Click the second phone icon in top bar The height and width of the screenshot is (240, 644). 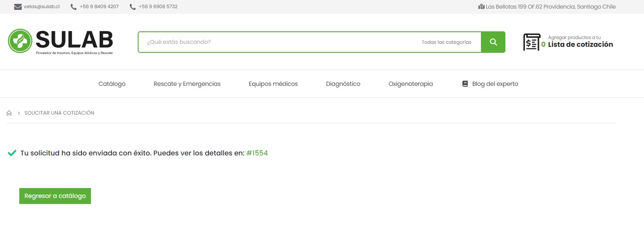click(133, 7)
